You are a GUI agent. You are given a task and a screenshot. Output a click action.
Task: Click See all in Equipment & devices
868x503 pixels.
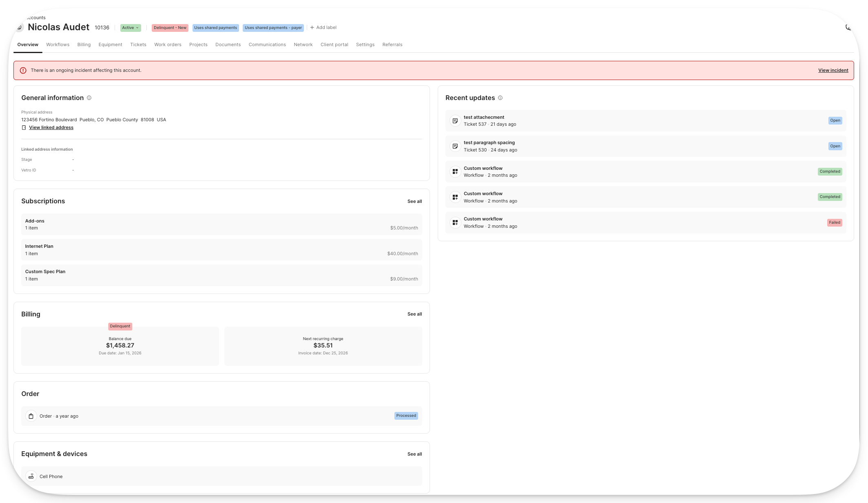click(414, 454)
